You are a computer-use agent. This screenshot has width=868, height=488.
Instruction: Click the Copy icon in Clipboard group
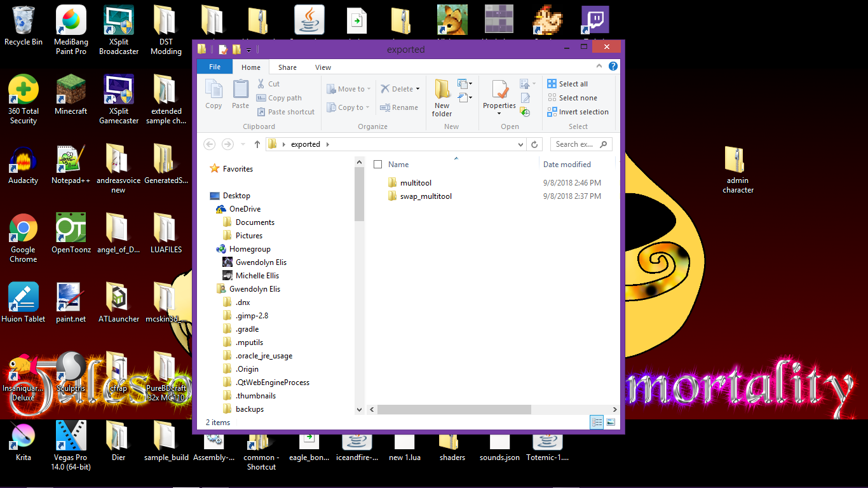[214, 94]
